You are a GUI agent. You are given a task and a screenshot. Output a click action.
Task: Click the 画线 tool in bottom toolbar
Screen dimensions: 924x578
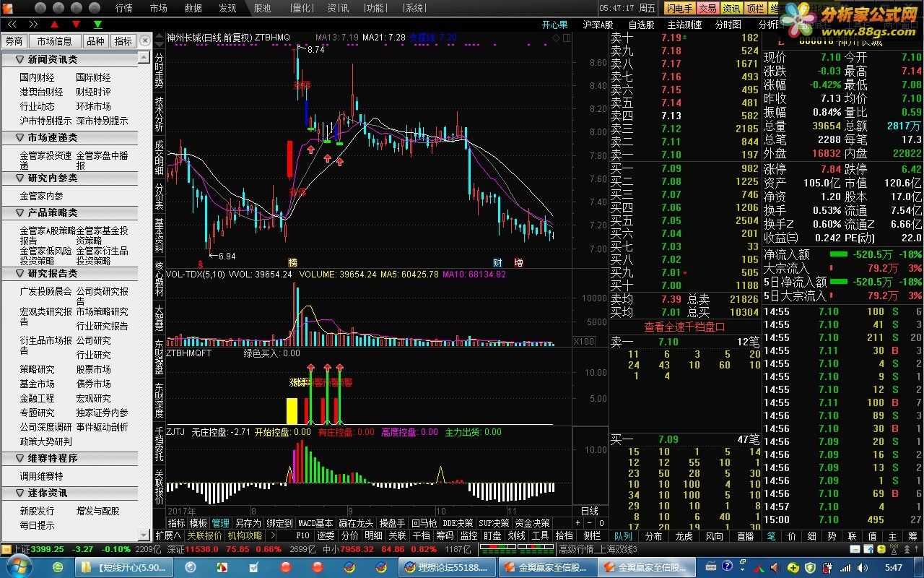coord(516,535)
